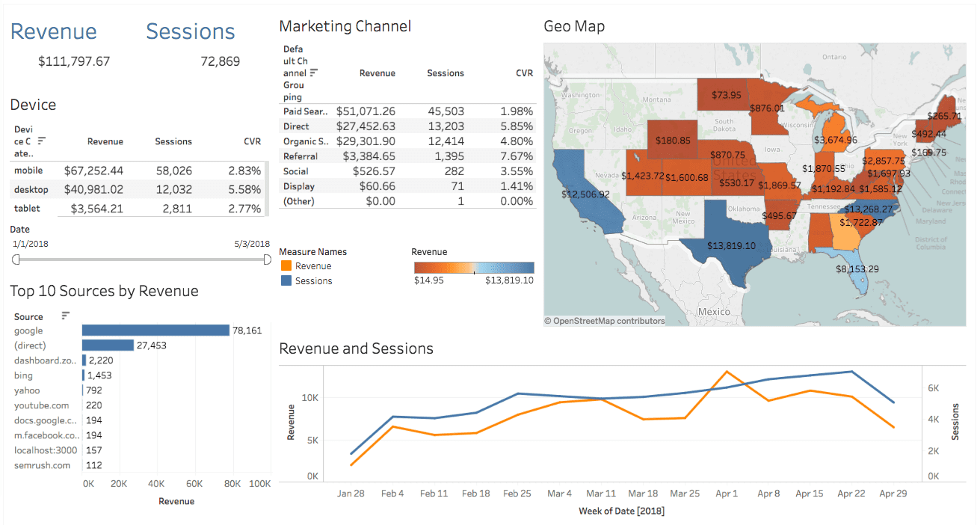Select the mobile row in Device table
The image size is (980, 525).
(27, 171)
